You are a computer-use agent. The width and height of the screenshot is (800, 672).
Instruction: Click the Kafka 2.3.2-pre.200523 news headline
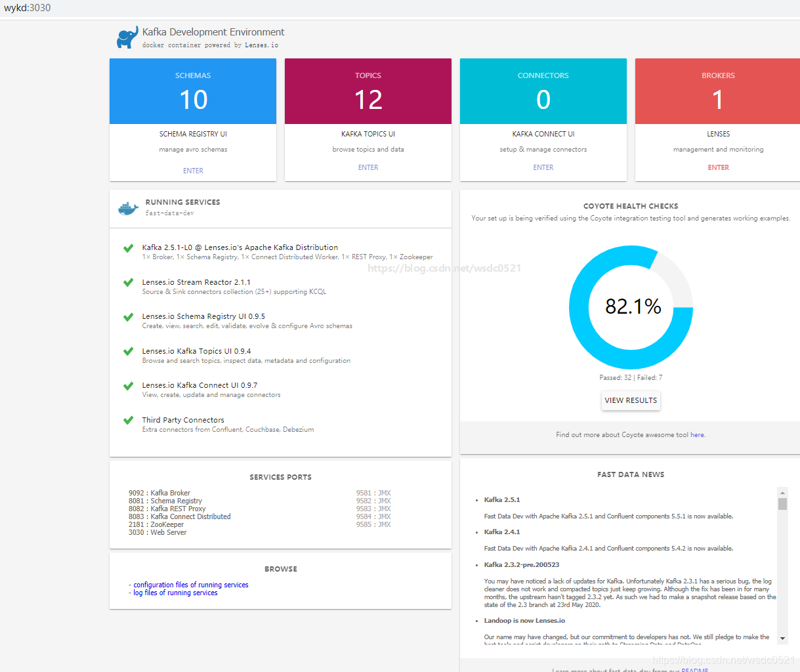click(522, 564)
